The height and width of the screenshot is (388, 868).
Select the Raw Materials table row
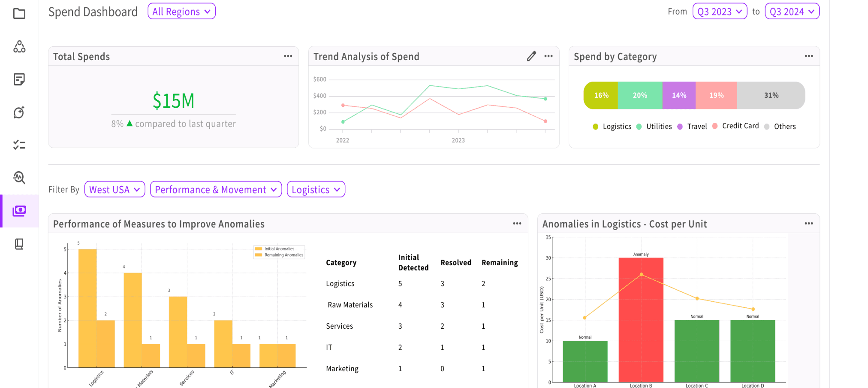coord(422,305)
